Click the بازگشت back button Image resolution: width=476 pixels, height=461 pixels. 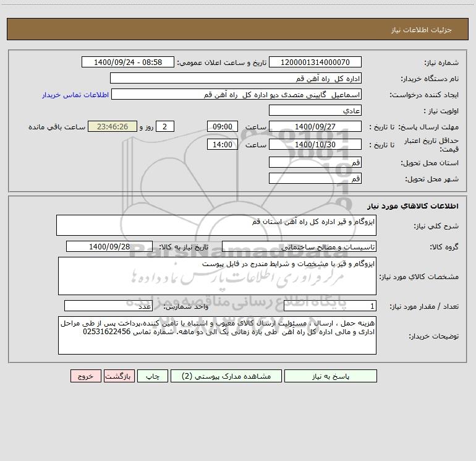[x=119, y=376]
